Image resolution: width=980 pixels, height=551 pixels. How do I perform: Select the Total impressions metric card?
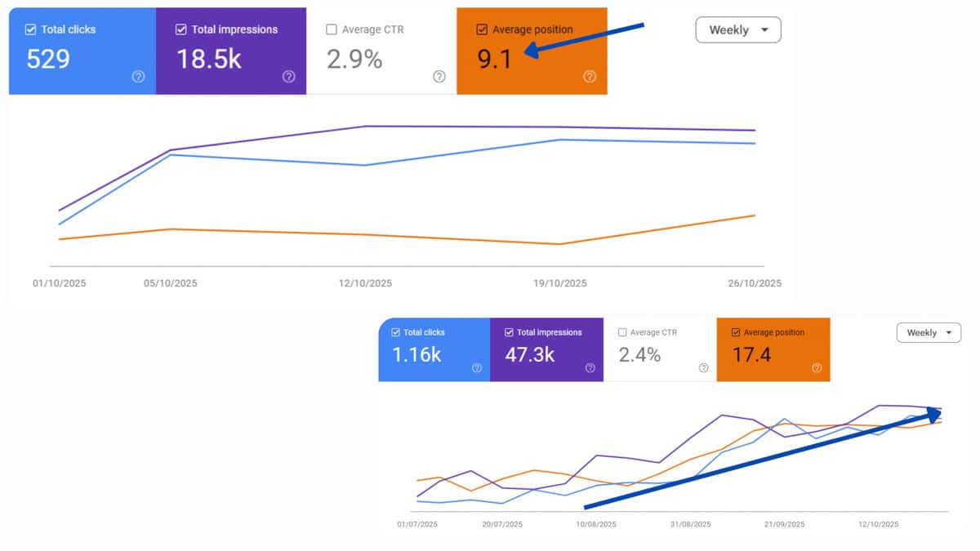coord(231,51)
